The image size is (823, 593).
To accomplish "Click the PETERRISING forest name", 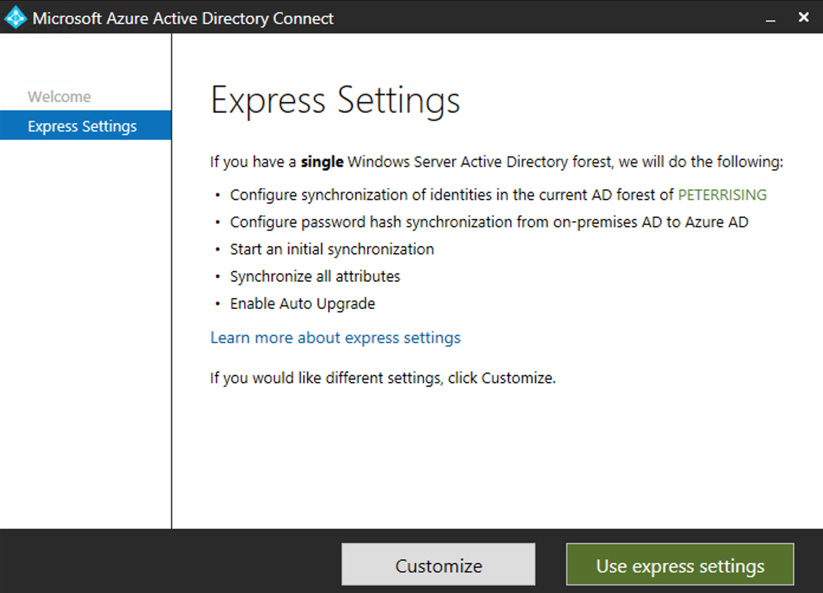I will point(722,195).
